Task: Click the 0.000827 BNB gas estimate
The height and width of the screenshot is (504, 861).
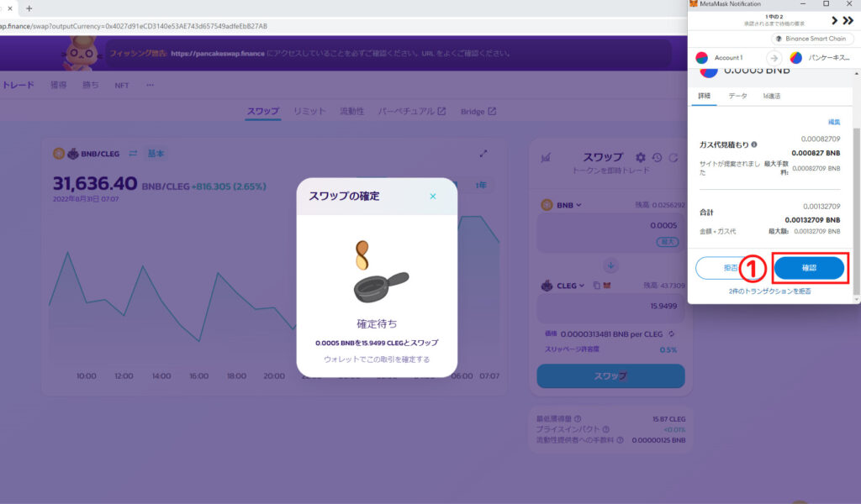Action: pos(816,153)
